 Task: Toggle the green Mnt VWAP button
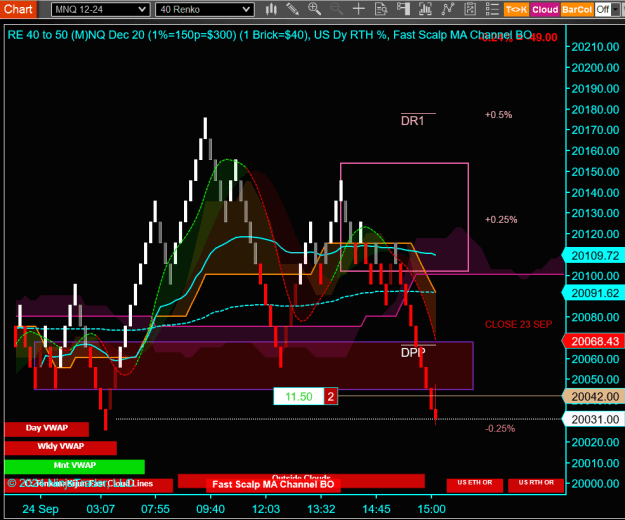click(75, 466)
